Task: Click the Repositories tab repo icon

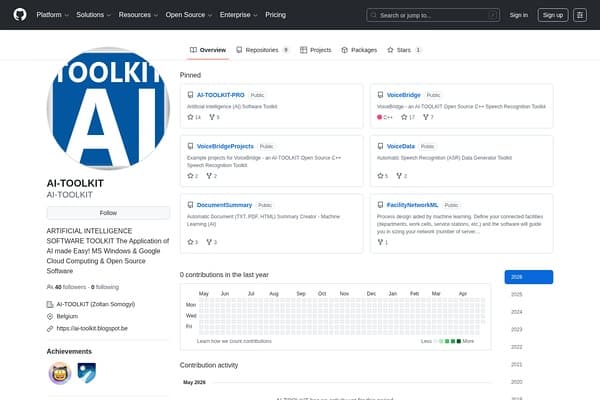Action: pyautogui.click(x=239, y=50)
